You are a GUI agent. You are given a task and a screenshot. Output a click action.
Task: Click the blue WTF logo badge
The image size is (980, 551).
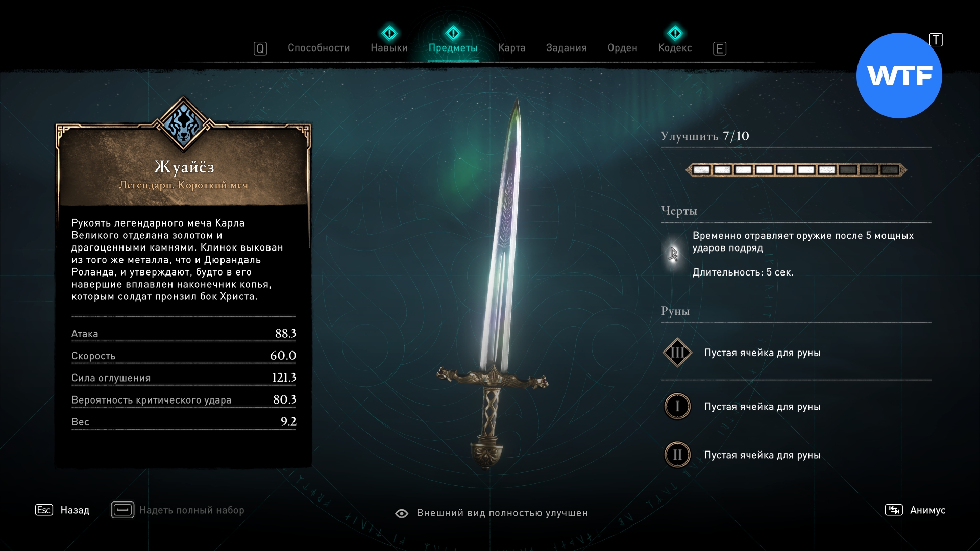(x=899, y=76)
